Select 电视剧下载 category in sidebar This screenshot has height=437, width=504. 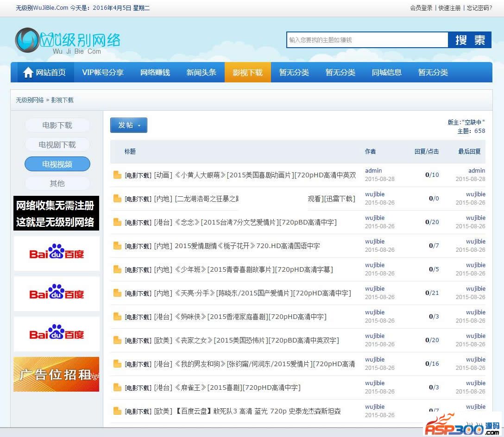pyautogui.click(x=57, y=145)
